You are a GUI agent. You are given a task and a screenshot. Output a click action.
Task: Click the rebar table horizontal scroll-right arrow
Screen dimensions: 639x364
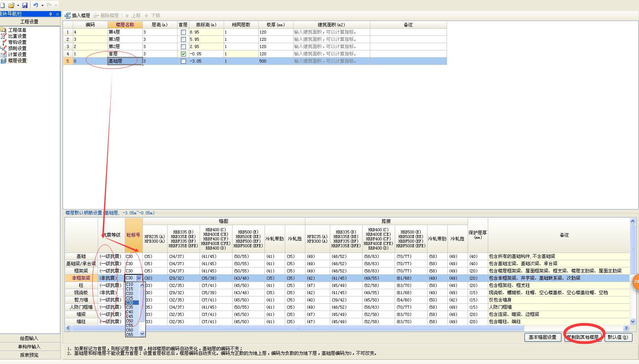click(x=626, y=328)
